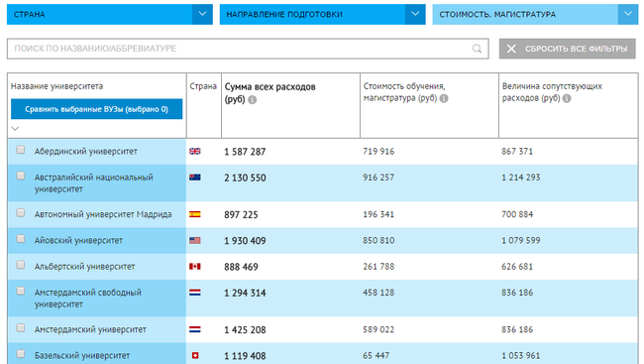Click tuition value 458 128
This screenshot has width=644, height=364.
click(378, 293)
